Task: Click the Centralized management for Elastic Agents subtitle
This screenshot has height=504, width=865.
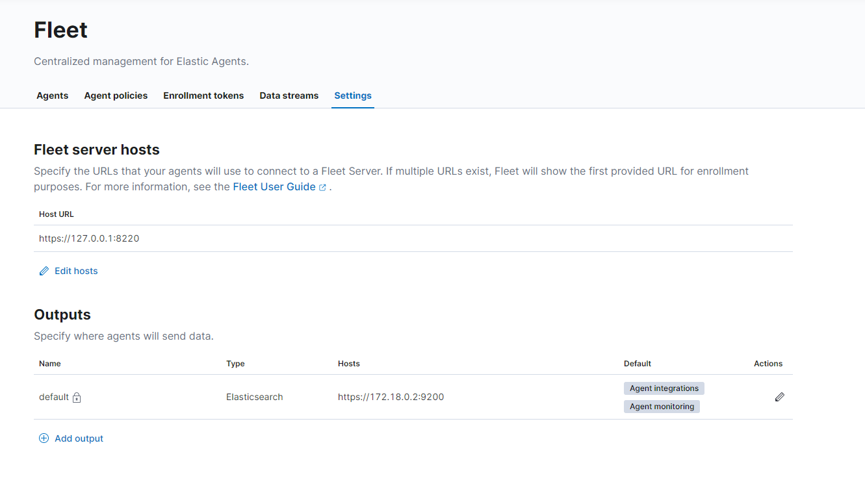Action: point(142,62)
